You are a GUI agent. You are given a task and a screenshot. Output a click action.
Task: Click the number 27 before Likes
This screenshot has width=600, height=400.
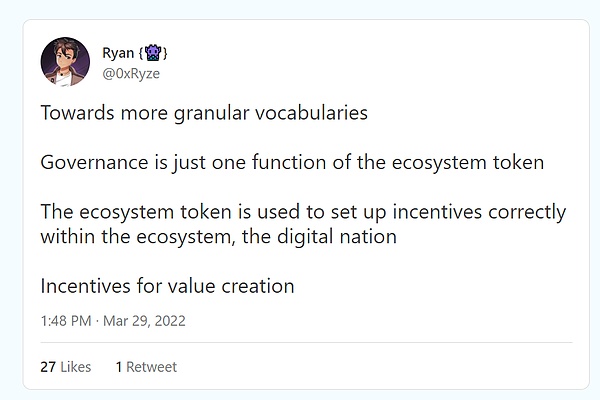[x=48, y=367]
